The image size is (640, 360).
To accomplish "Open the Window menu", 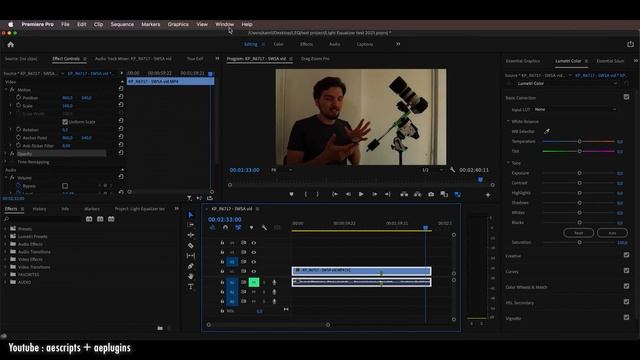I will pyautogui.click(x=224, y=24).
